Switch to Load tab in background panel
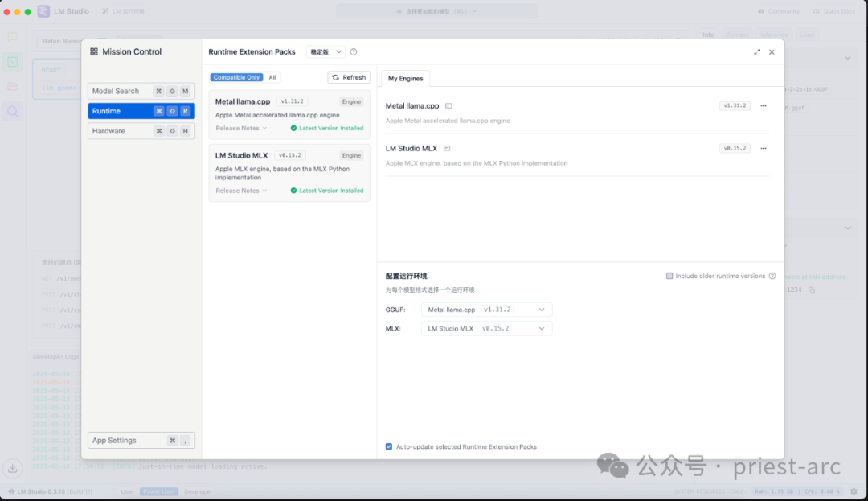868x501 pixels. pyautogui.click(x=807, y=35)
